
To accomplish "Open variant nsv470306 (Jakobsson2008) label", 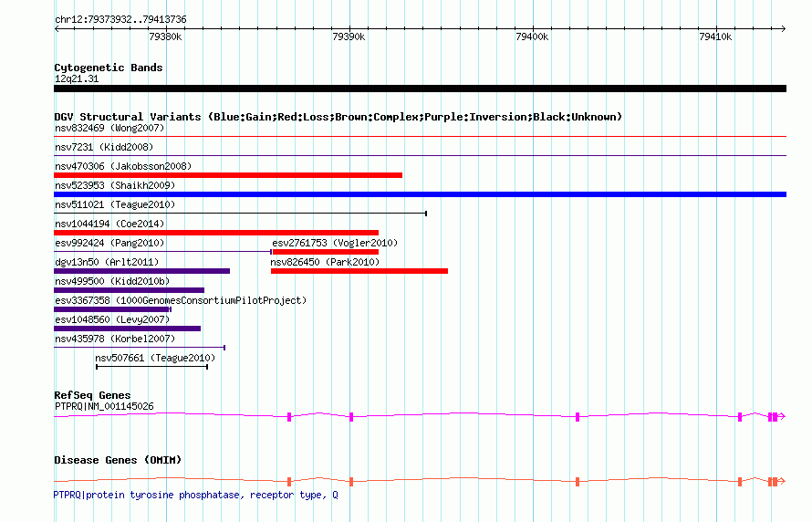I will click(123, 166).
